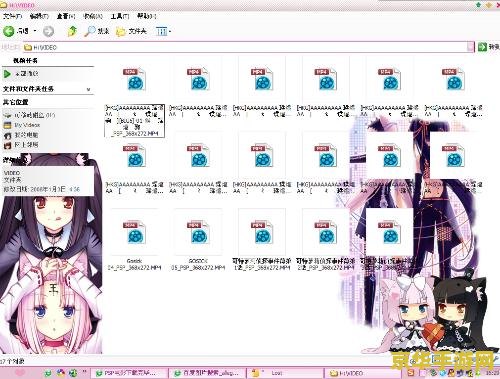
Task: Open the removable disk (H:) link
Action: coord(29,115)
